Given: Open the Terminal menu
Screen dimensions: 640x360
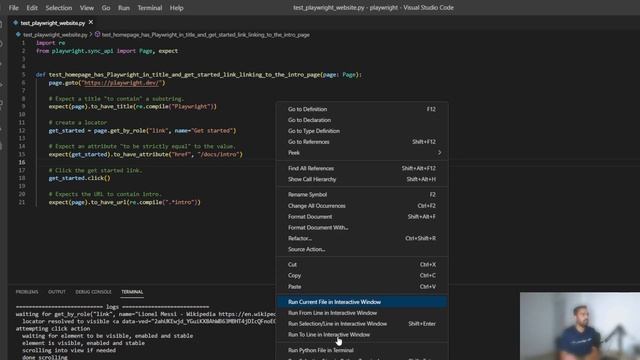Looking at the screenshot, I should pyautogui.click(x=149, y=8).
